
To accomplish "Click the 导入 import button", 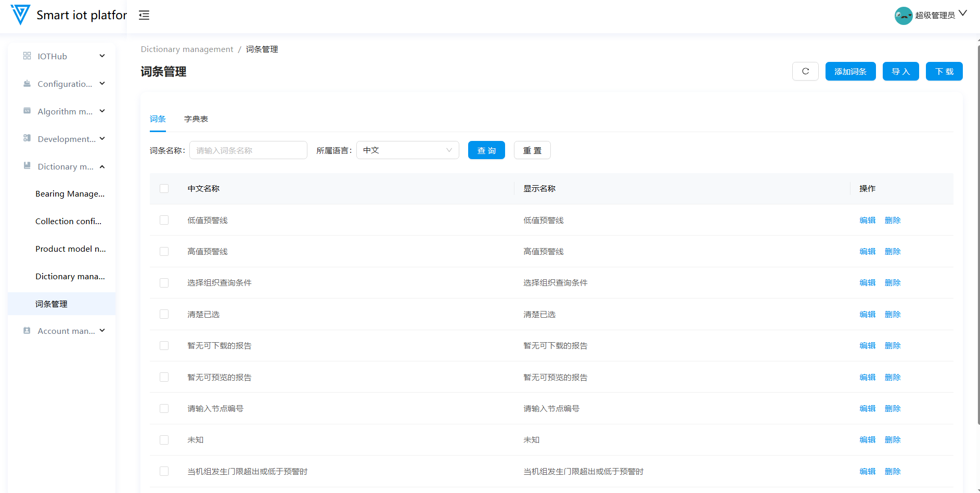I will pos(901,71).
